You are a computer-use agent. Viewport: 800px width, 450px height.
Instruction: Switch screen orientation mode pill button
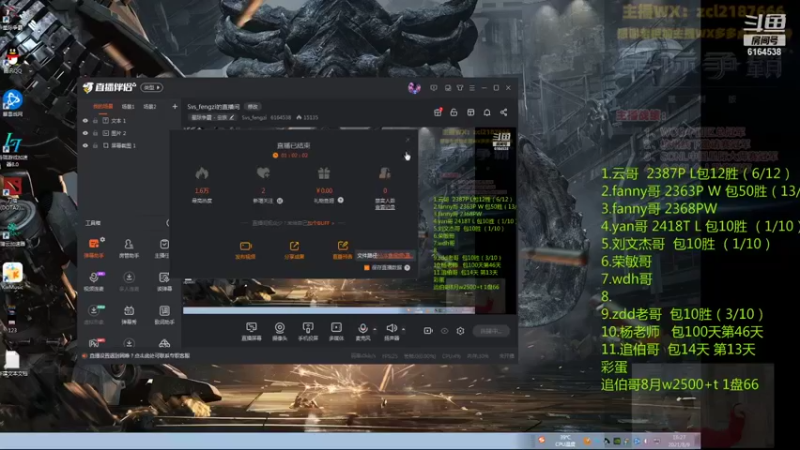pos(152,88)
